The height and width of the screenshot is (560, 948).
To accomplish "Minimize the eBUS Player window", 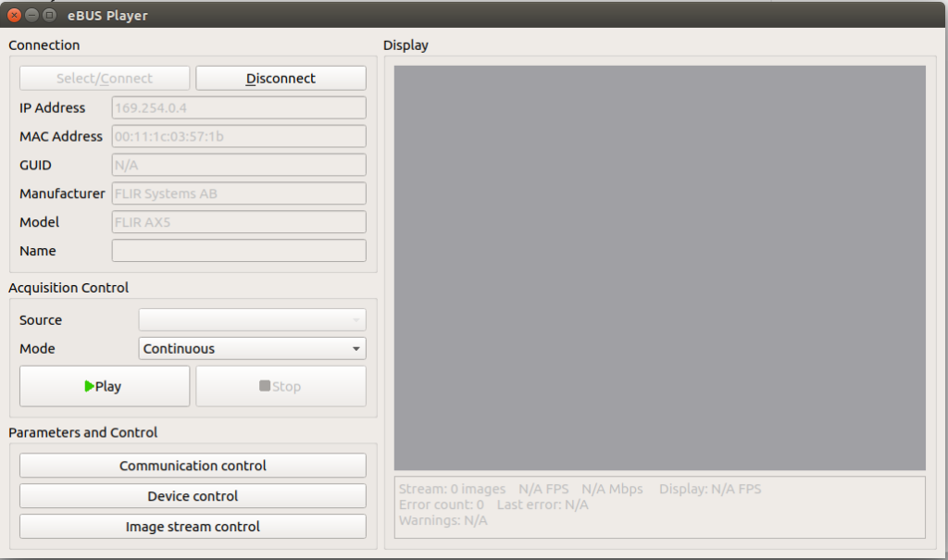I will pos(32,15).
